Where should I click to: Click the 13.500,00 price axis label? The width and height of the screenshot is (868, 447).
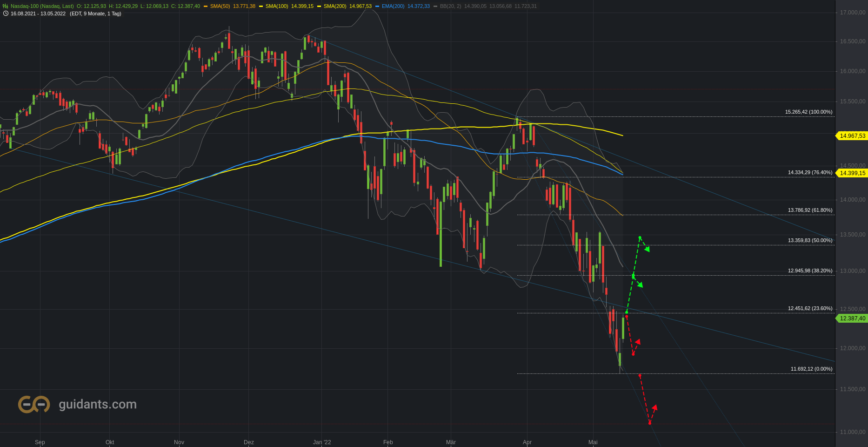coord(853,235)
